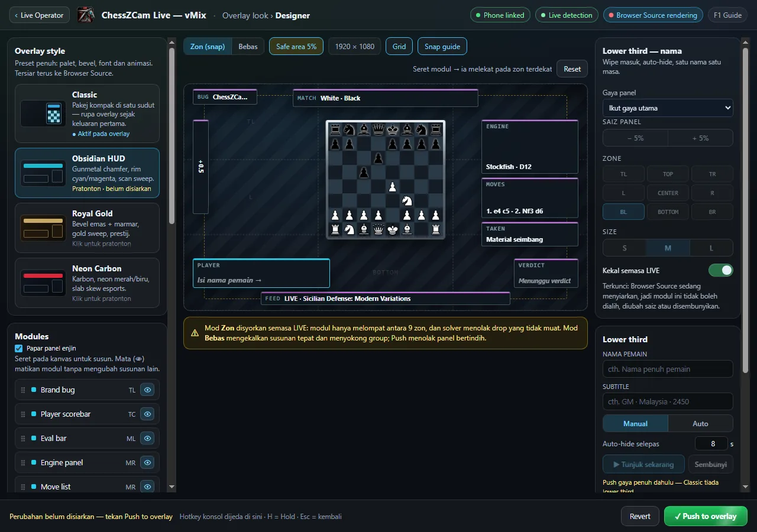Hide the Engine panel module
This screenshot has height=532, width=757.
pyautogui.click(x=147, y=463)
